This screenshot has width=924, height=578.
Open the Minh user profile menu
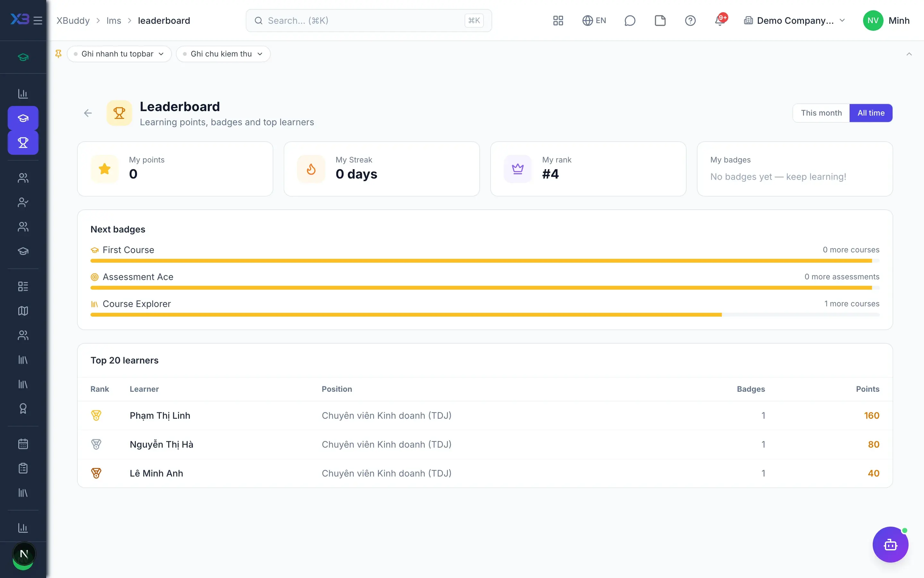point(886,21)
